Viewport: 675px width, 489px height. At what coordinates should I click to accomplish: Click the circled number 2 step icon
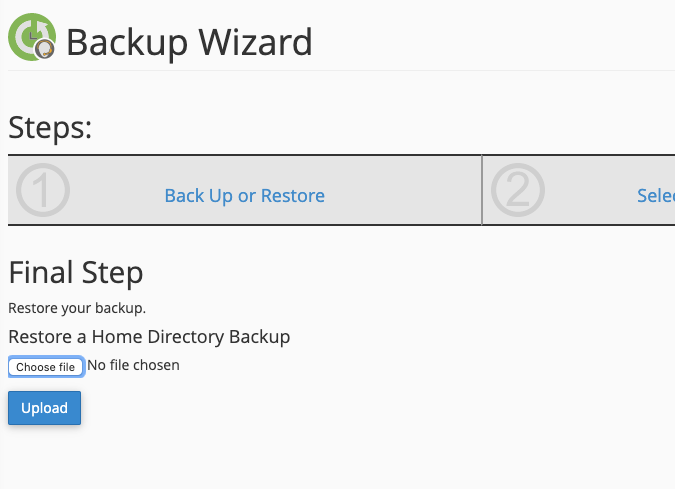pos(518,190)
